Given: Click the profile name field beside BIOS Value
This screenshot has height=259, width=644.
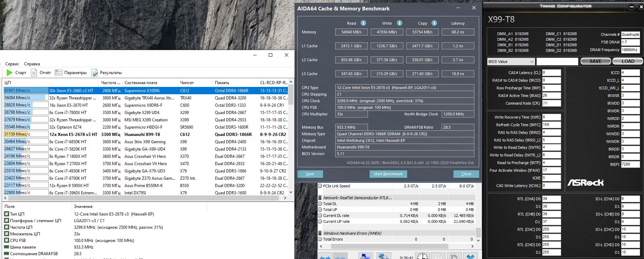Looking at the screenshot, I should click(557, 62).
